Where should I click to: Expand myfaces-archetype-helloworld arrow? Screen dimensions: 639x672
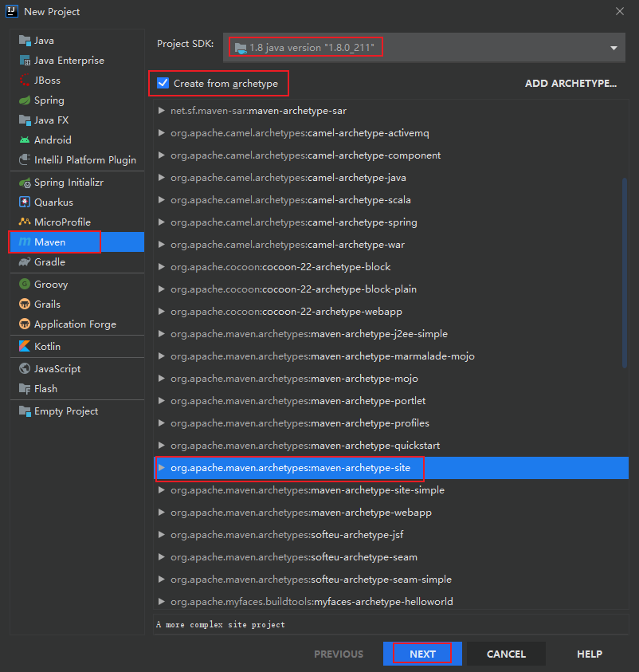[x=162, y=601]
